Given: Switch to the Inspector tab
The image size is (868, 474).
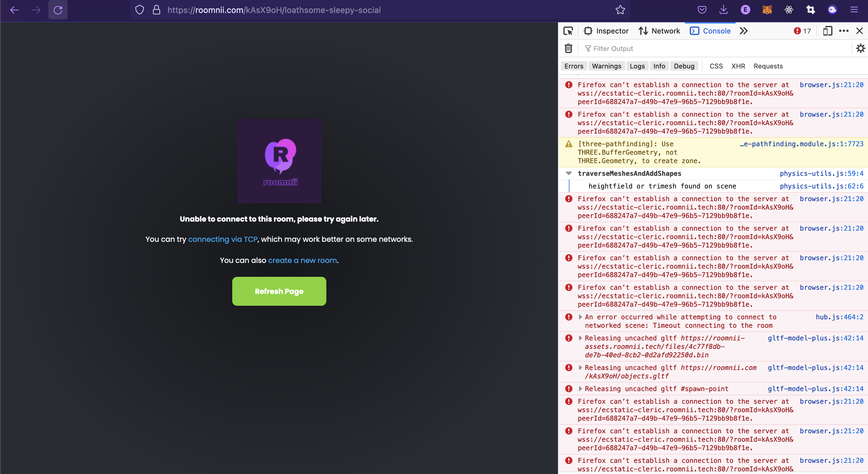Looking at the screenshot, I should pyautogui.click(x=606, y=31).
